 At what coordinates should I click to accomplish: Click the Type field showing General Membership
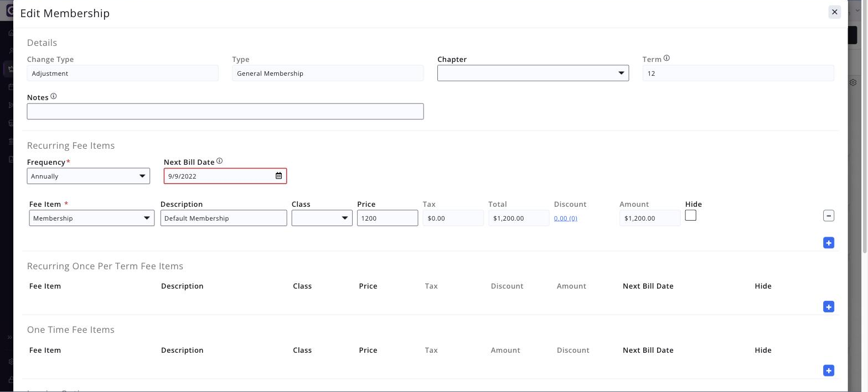[328, 73]
